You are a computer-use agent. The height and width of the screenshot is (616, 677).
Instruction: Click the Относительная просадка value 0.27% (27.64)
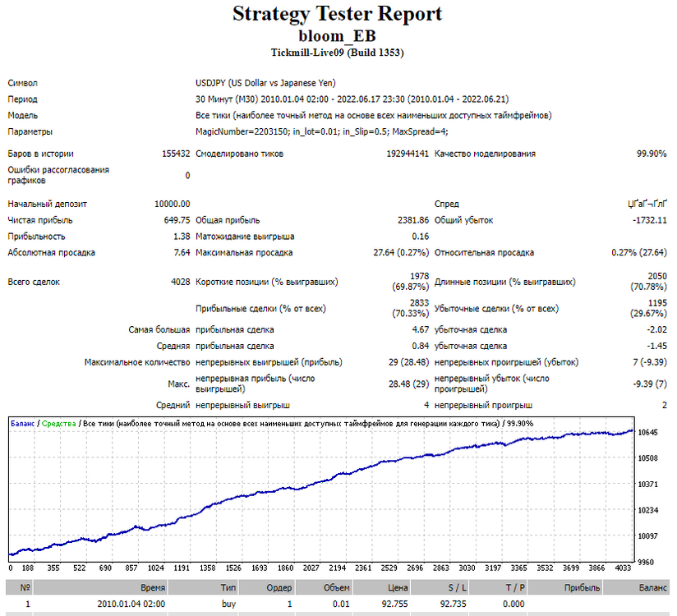click(x=639, y=252)
